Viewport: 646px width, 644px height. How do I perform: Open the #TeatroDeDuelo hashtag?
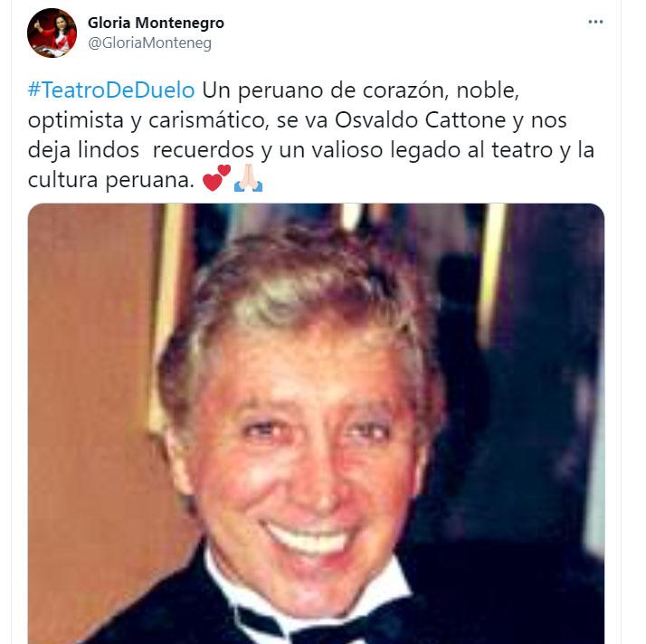111,90
